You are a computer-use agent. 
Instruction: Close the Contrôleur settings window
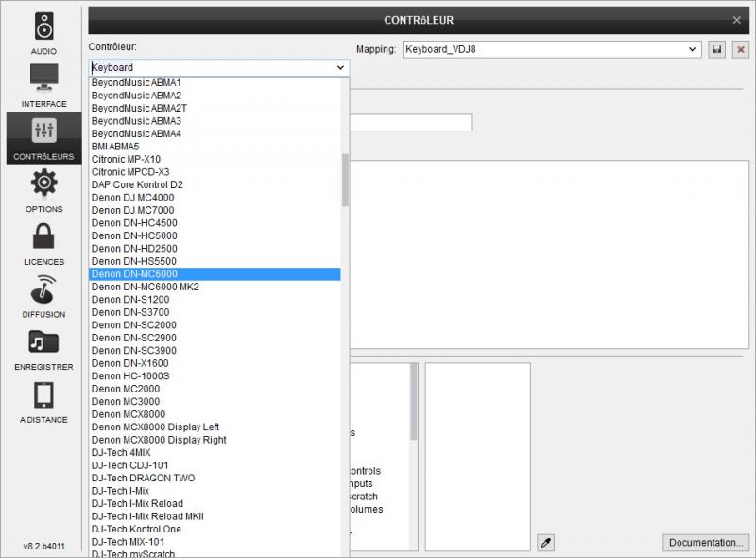(737, 20)
